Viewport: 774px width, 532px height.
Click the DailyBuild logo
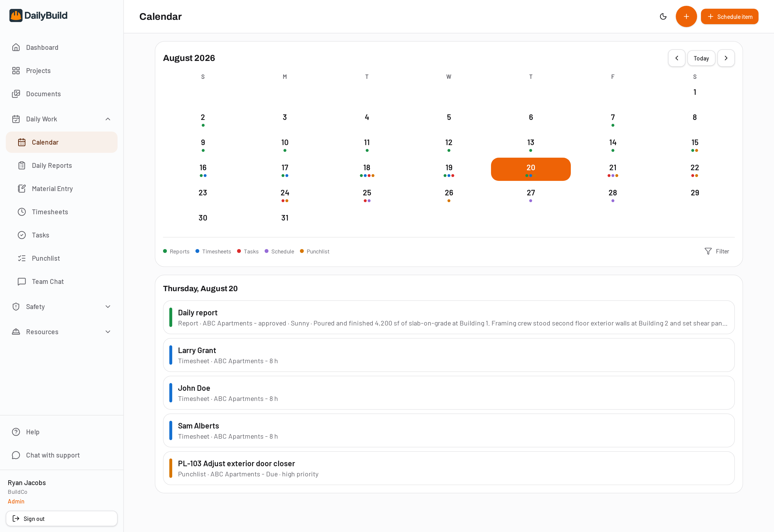(38, 15)
